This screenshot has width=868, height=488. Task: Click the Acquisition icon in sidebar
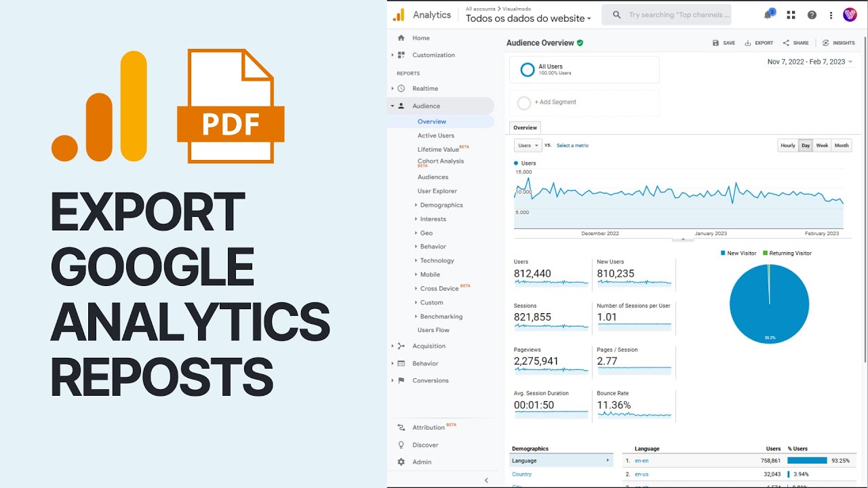tap(401, 346)
